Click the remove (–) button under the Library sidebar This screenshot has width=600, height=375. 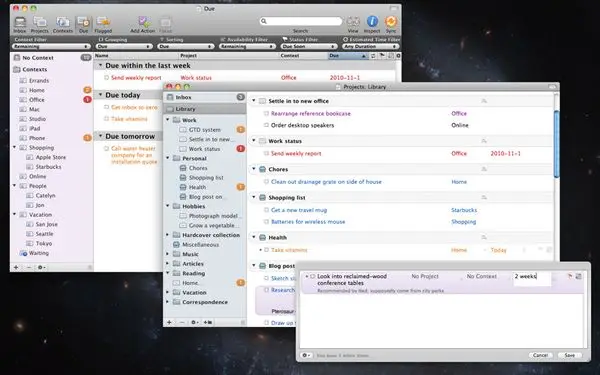click(182, 323)
